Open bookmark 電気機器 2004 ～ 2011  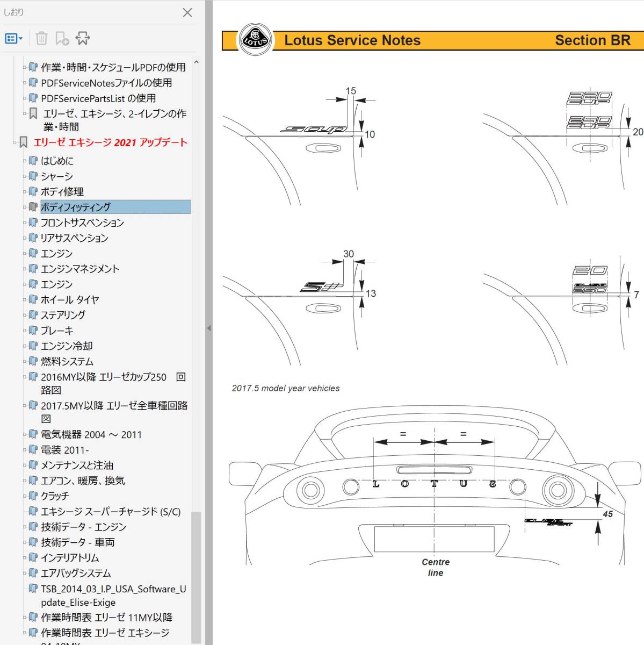(91, 434)
